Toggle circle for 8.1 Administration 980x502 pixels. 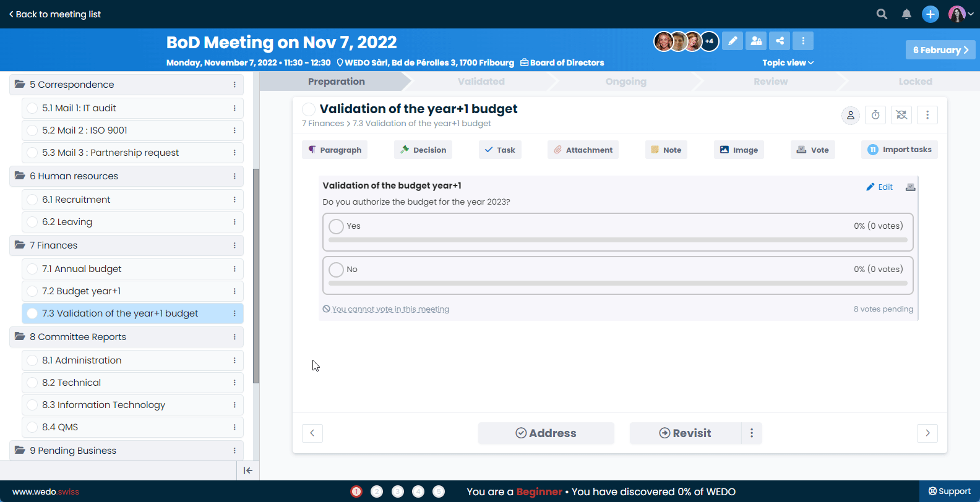[x=32, y=360]
